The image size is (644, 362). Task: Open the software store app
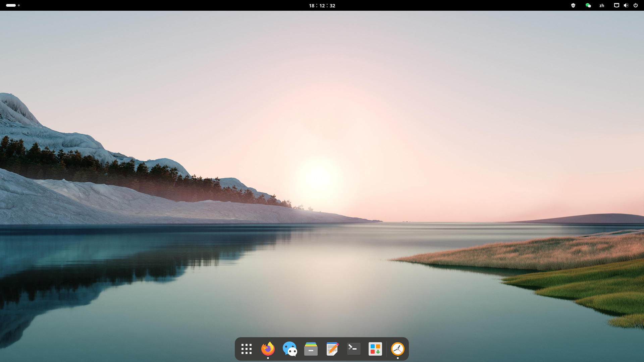[x=375, y=349]
